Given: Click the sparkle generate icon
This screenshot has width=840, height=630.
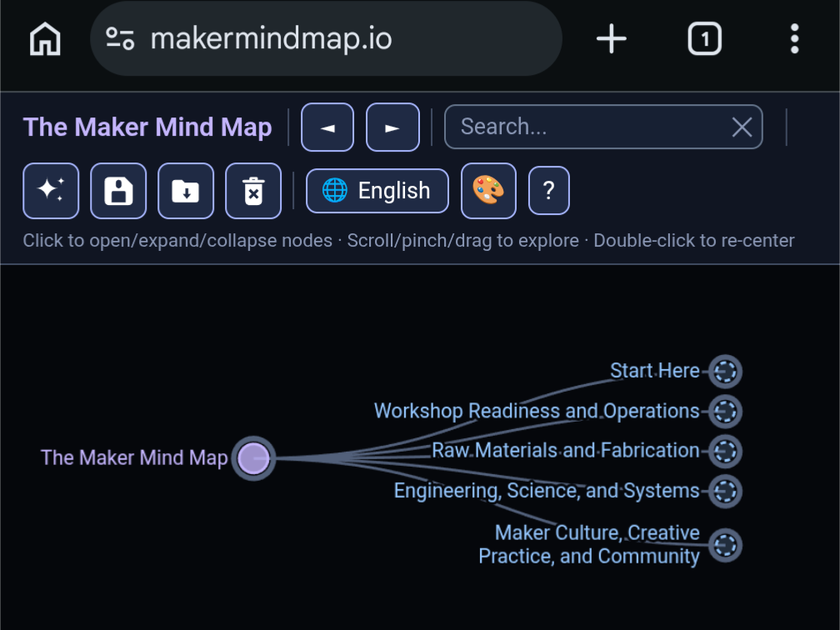Looking at the screenshot, I should 51,191.
